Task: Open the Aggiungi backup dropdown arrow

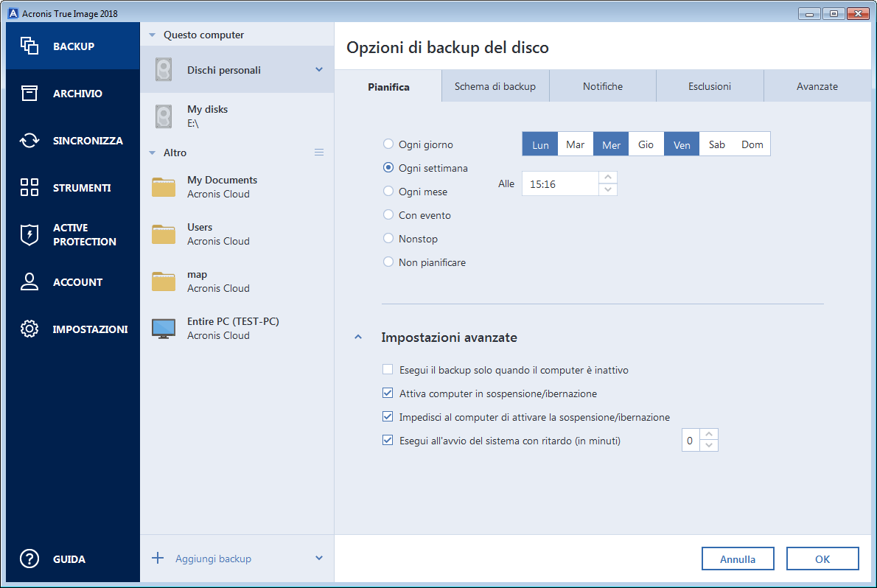Action: coord(319,558)
